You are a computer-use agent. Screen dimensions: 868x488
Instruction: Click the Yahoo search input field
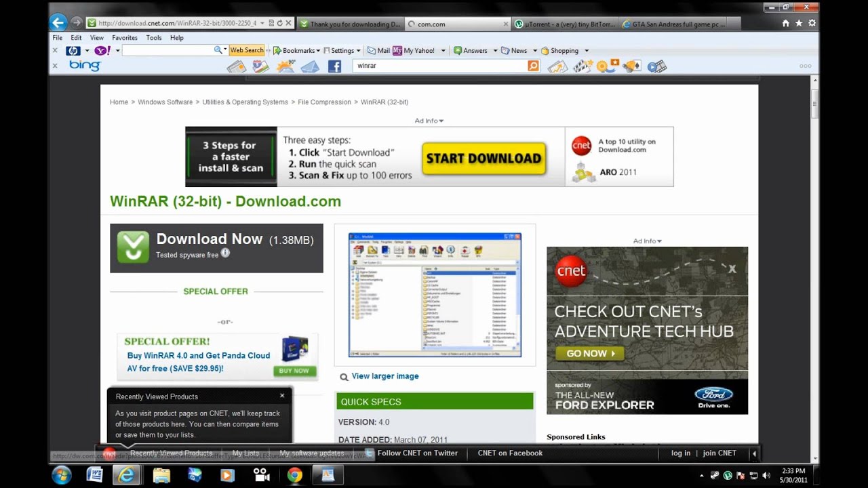tap(168, 50)
